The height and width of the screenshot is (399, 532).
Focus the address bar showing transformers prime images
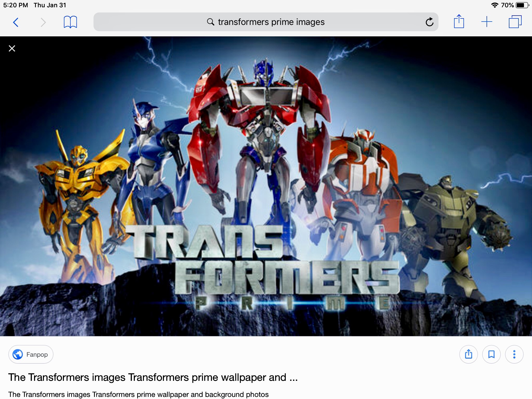(266, 22)
